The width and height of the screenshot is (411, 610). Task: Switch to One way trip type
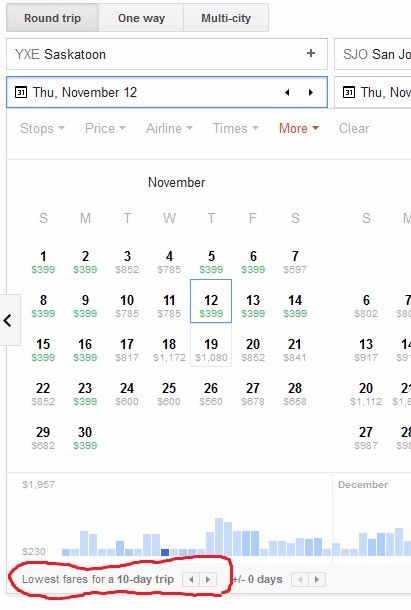click(141, 18)
